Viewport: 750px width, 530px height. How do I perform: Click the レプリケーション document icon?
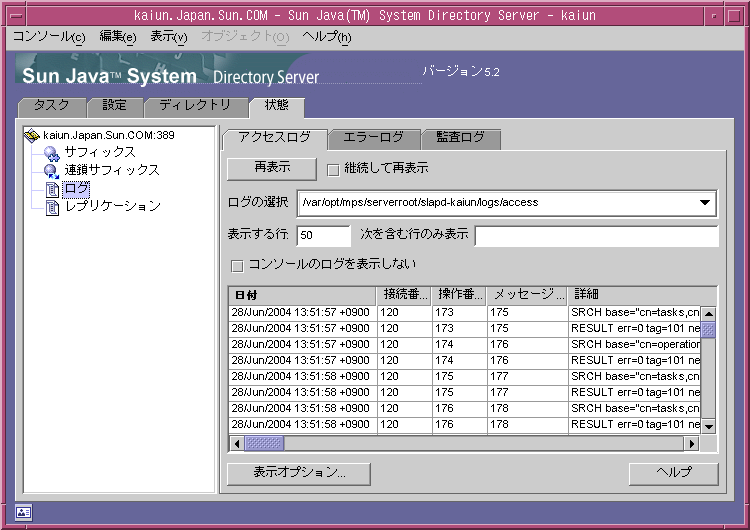tap(52, 207)
